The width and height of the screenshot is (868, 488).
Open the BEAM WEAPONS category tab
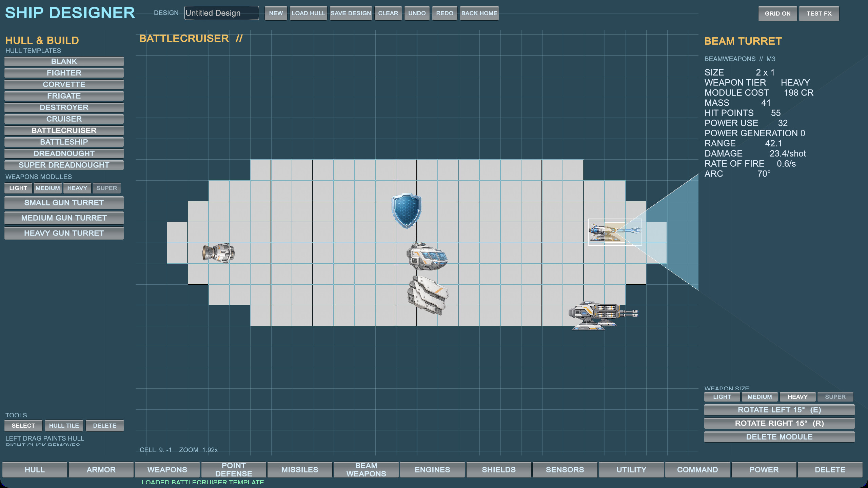366,470
